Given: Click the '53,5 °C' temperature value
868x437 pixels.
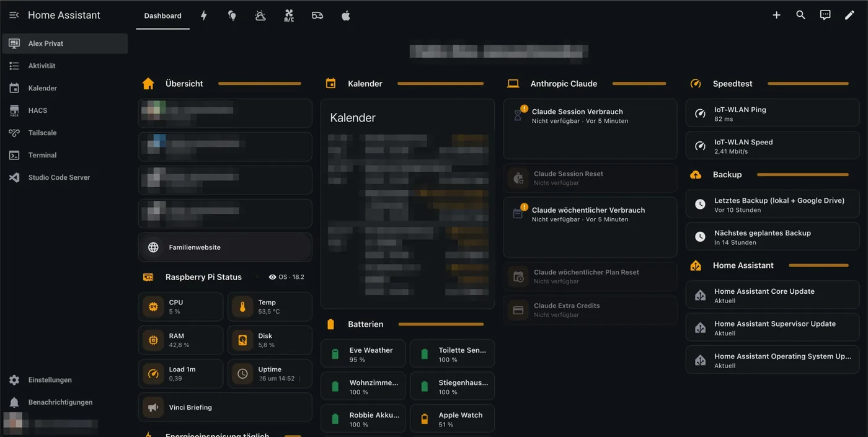Looking at the screenshot, I should (x=269, y=311).
